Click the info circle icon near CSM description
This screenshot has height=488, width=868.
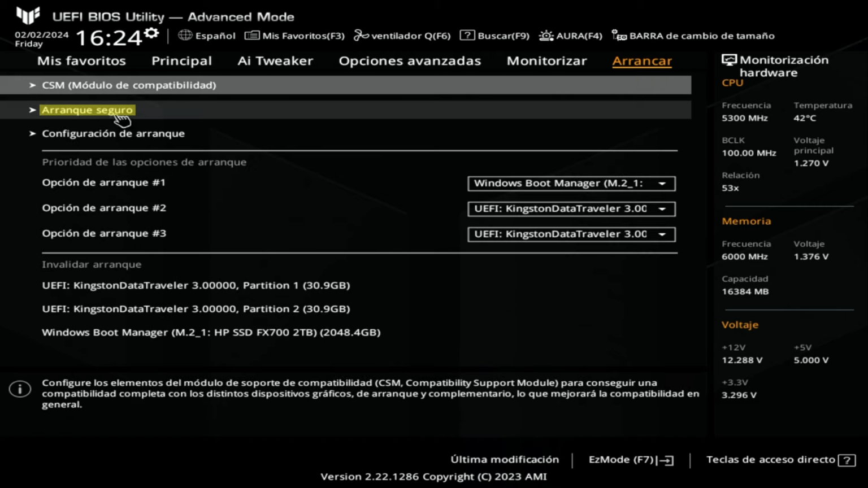pyautogui.click(x=19, y=389)
